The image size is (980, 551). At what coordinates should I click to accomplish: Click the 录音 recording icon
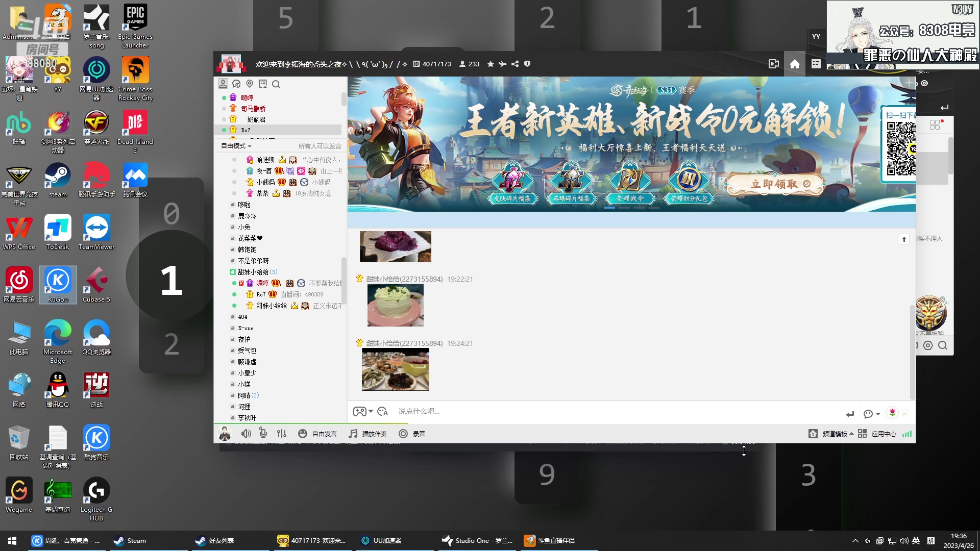[403, 433]
